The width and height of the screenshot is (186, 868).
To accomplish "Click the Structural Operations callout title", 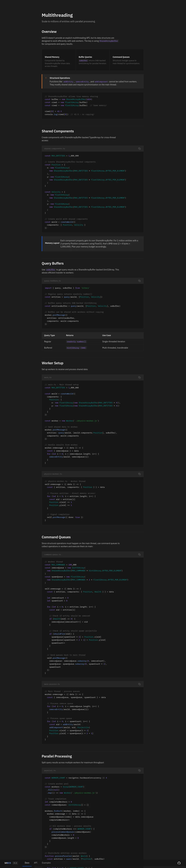I will click(60, 78).
